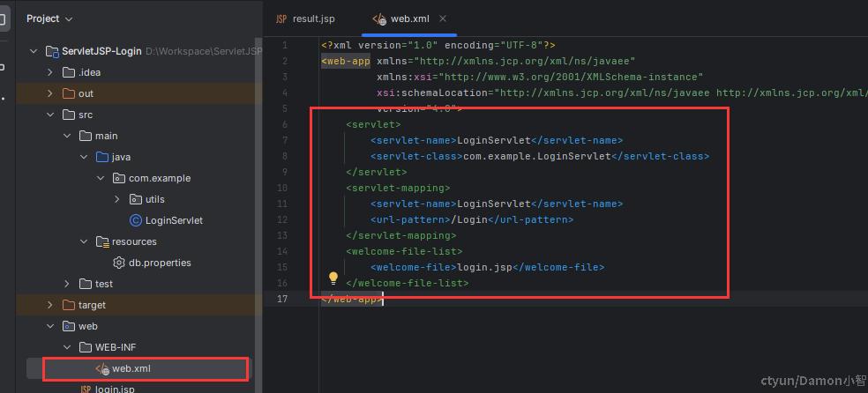Click the target folder icon
868x393 pixels.
69,305
